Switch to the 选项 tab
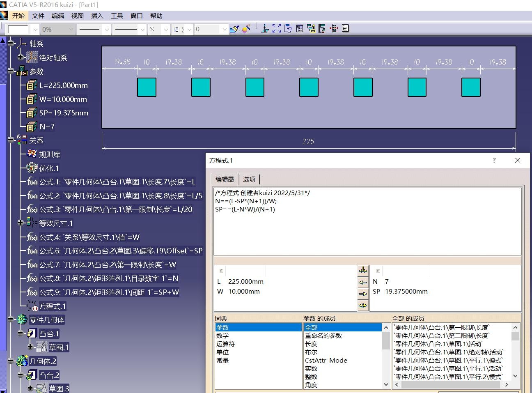Viewport: 532px width, 393px height. tap(249, 179)
